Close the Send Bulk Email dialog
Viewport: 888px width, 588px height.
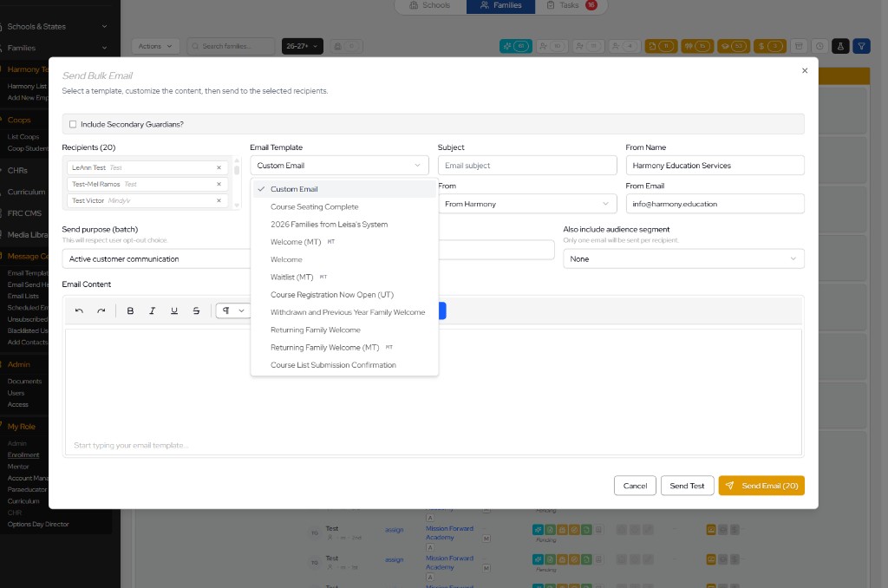[805, 71]
